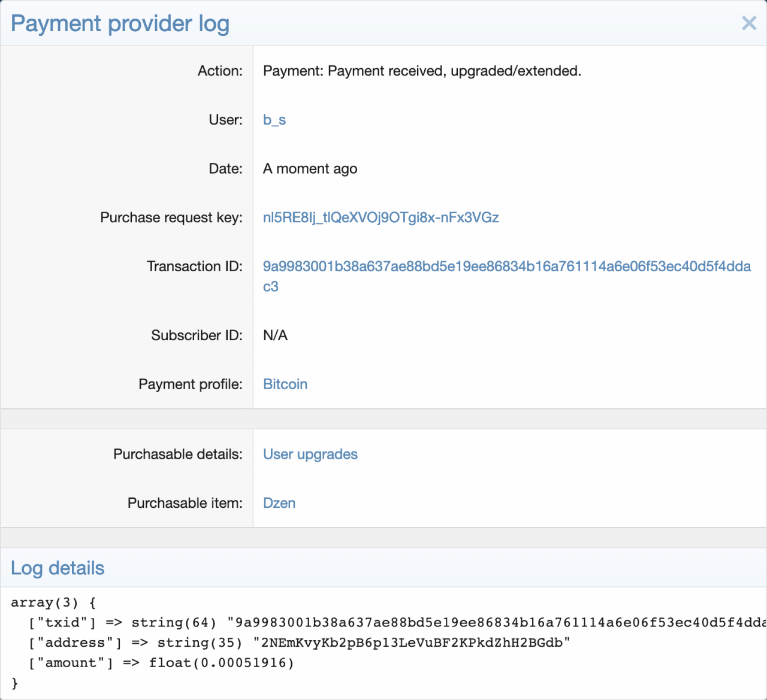This screenshot has width=767, height=700.
Task: Click the transaction ID hash link
Action: 506,266
